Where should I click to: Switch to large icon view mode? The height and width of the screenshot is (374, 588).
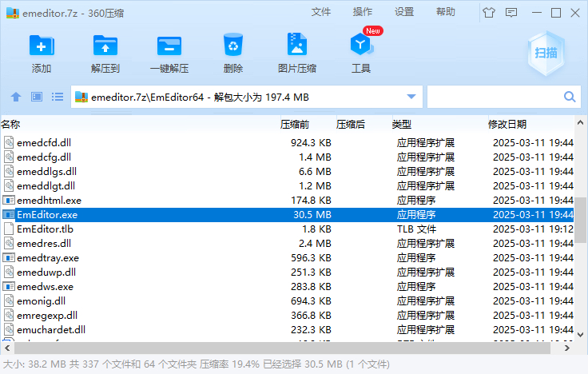37,97
